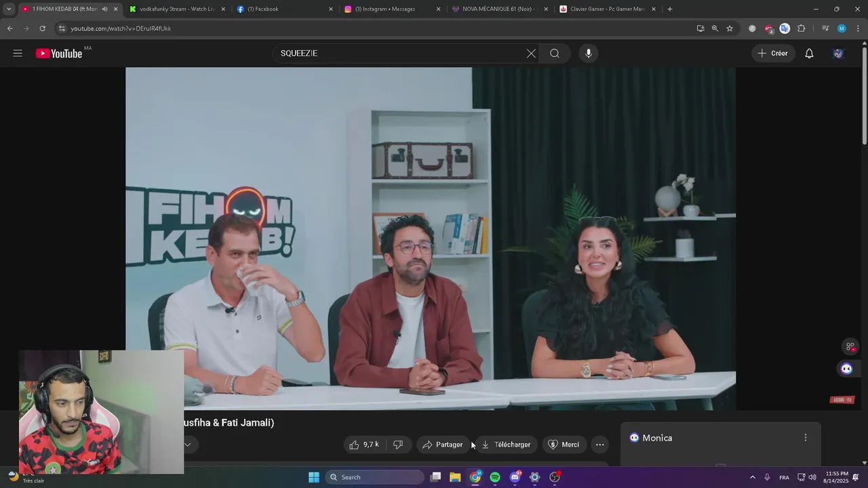868x488 pixels.
Task: Click the Monica floating assistant icon
Action: coord(846,369)
